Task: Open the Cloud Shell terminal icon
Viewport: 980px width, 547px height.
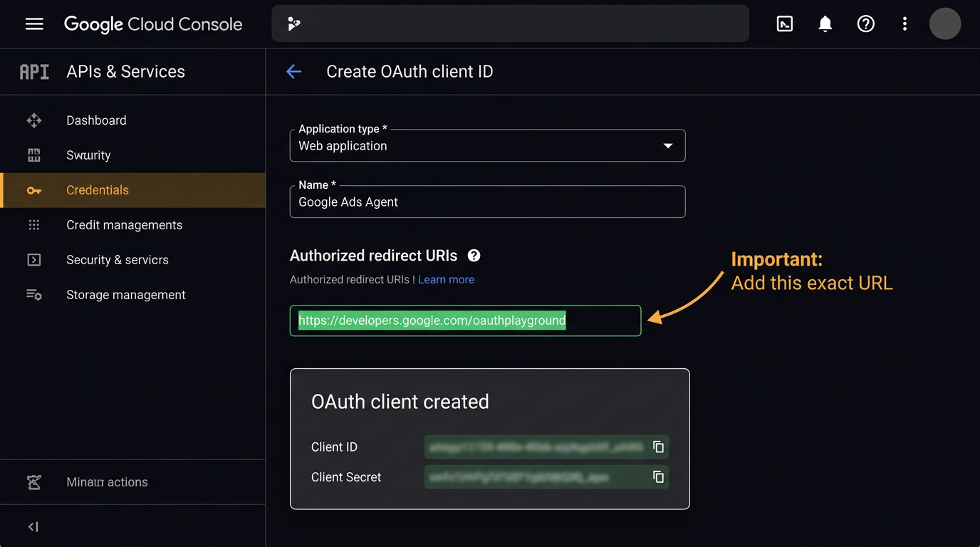Action: coord(784,24)
